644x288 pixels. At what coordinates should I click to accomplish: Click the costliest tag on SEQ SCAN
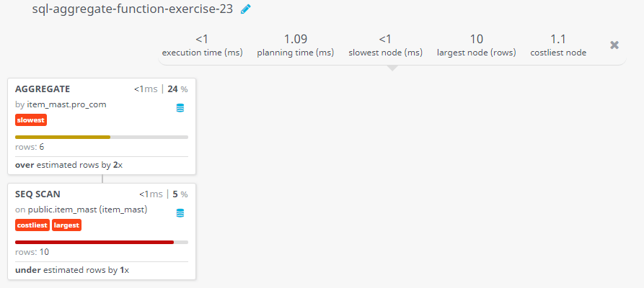coord(32,225)
